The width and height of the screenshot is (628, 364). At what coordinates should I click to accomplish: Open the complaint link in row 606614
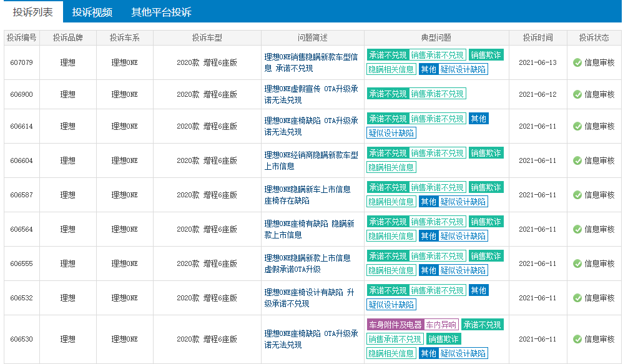coord(312,127)
